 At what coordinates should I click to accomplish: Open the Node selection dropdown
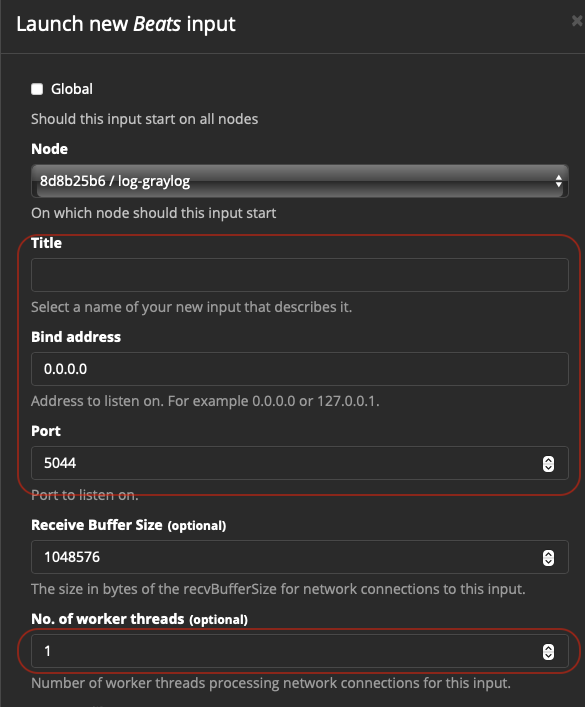299,181
